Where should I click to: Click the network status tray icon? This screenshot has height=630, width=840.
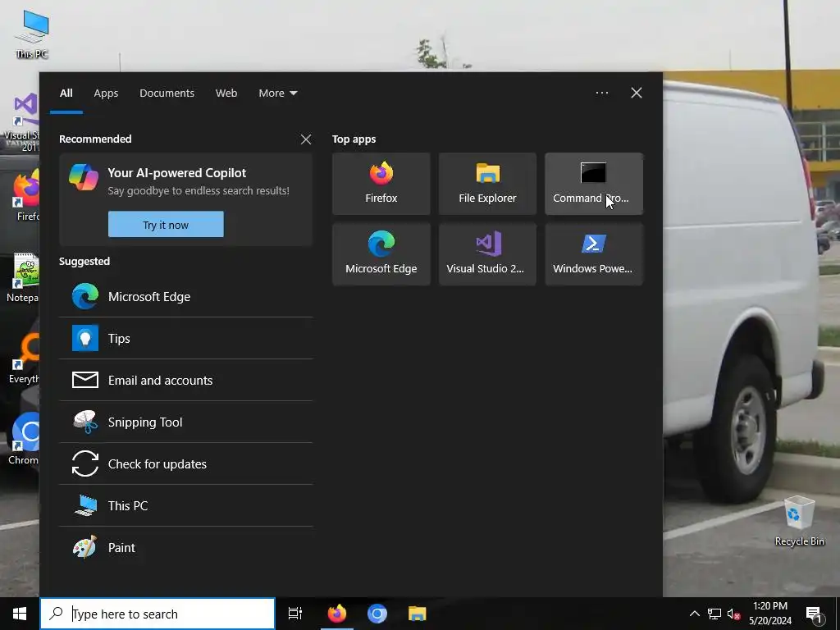[x=714, y=614]
